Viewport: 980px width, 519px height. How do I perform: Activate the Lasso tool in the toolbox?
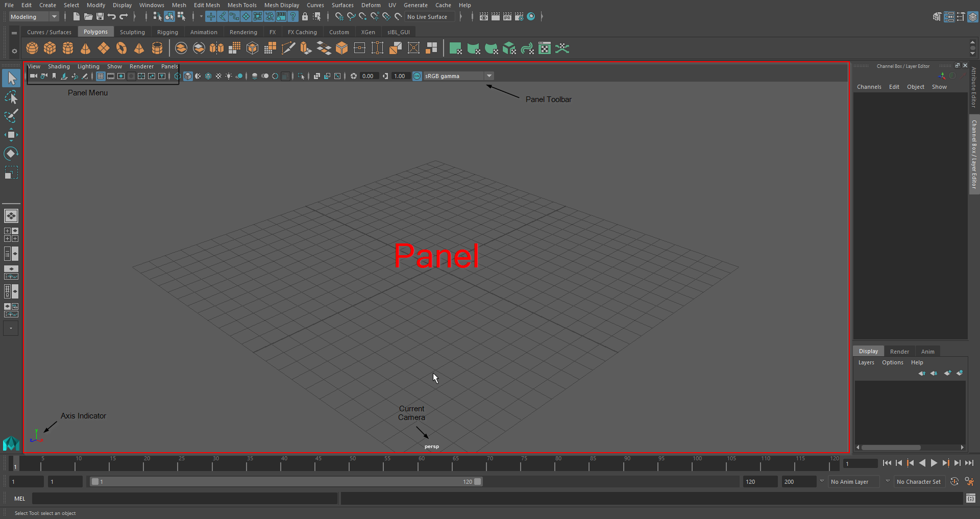(11, 97)
